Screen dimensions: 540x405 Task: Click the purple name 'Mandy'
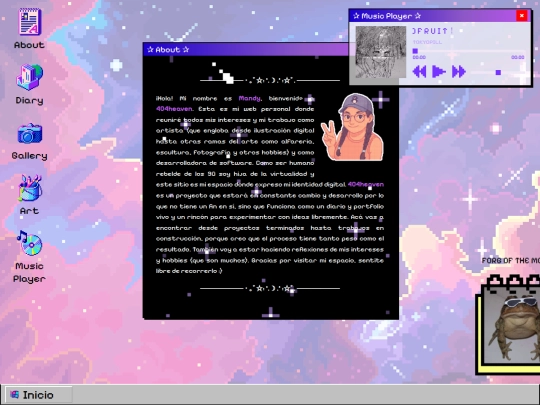249,98
